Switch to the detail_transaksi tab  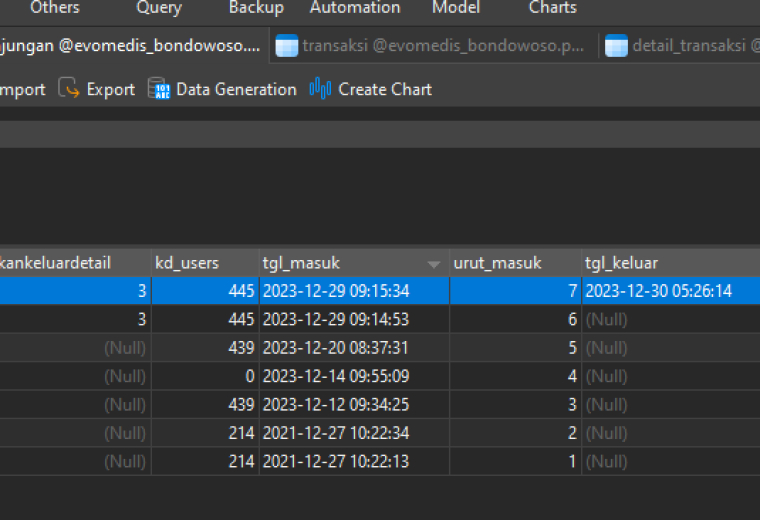click(x=680, y=46)
